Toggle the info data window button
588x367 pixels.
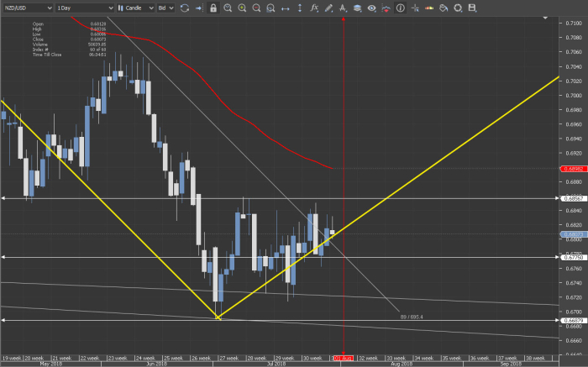(x=400, y=8)
